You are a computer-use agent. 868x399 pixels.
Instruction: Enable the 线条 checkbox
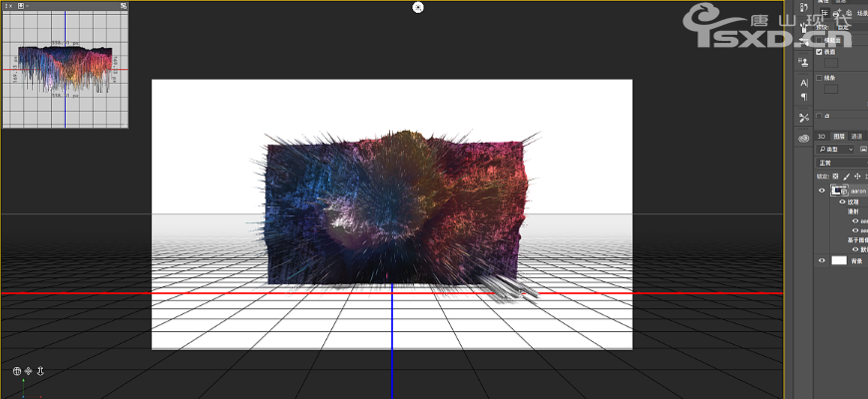coord(820,78)
